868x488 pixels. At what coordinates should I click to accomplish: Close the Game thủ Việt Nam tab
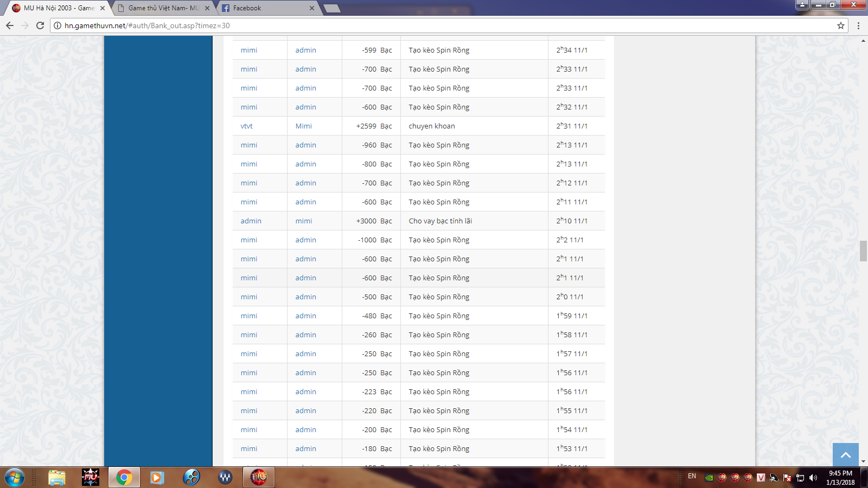[207, 8]
